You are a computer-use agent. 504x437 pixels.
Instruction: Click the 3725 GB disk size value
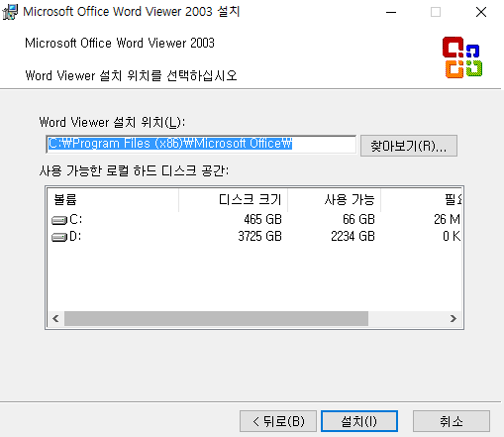(259, 236)
